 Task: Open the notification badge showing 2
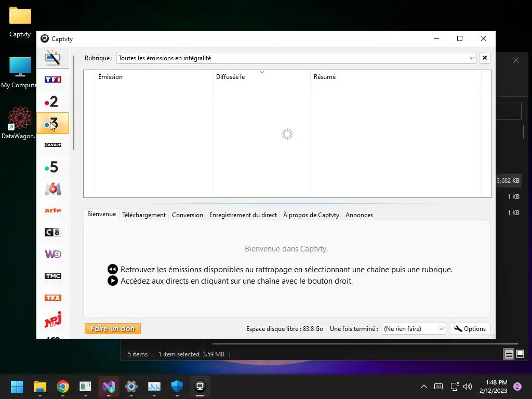point(517,387)
